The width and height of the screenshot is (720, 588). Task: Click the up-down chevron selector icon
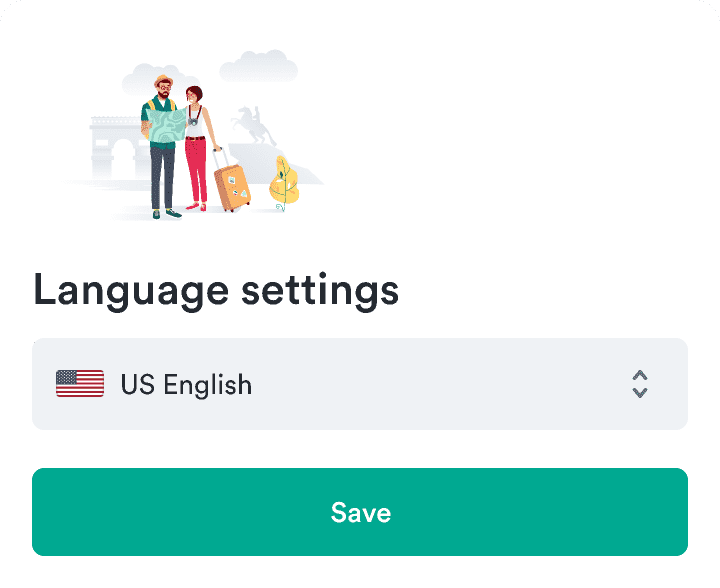[640, 384]
